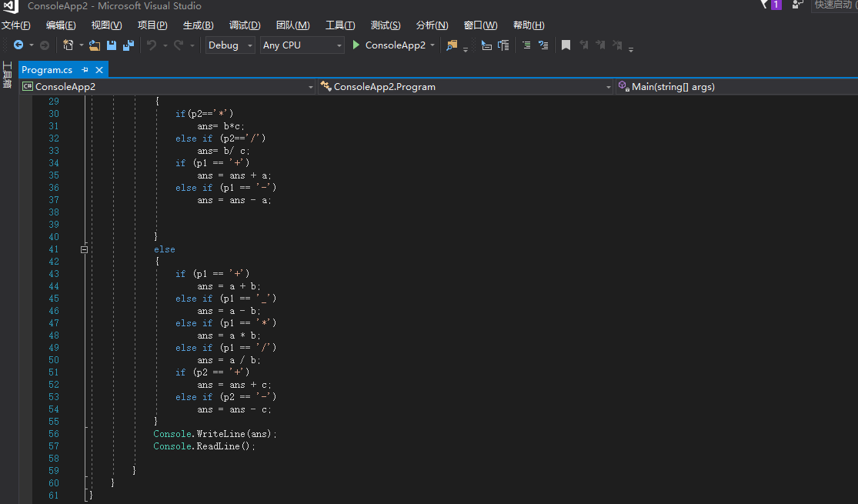Collapse the else block at line 41
Screen dimensions: 858x504
85,249
